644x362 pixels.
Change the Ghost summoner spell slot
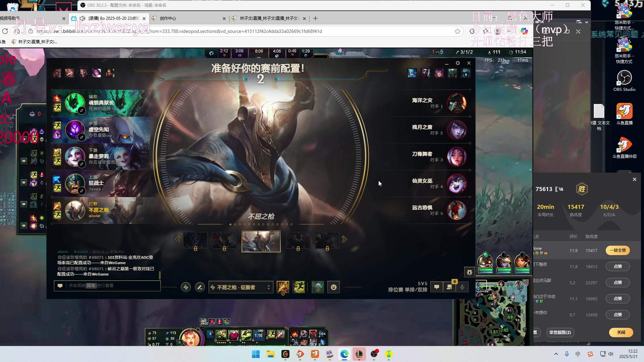click(299, 287)
